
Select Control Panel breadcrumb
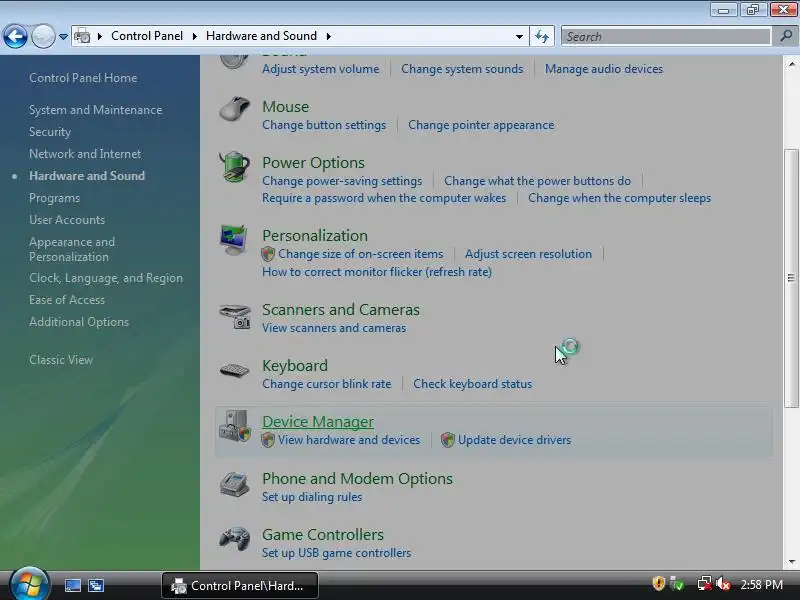147,36
